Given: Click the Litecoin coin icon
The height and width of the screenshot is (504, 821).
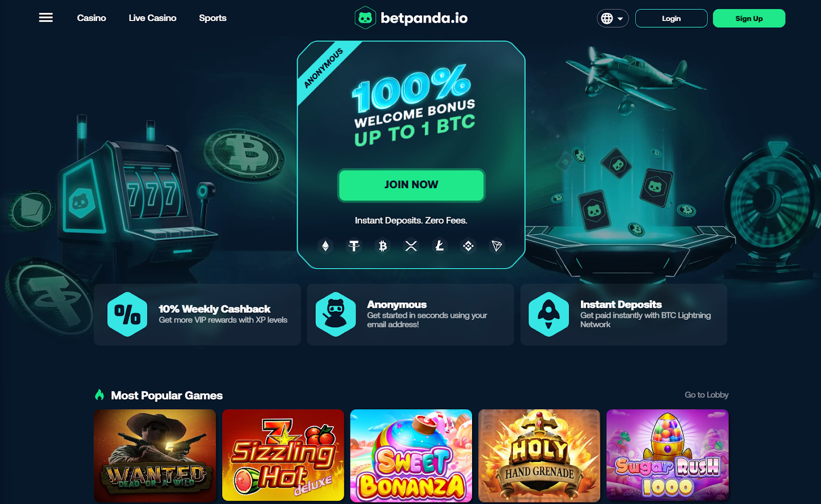Looking at the screenshot, I should click(x=440, y=246).
